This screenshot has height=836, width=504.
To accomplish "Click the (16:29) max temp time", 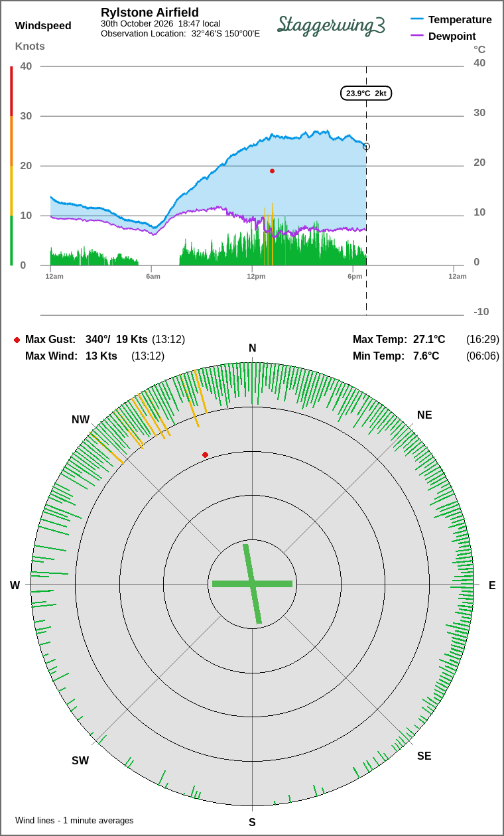I will point(483,340).
